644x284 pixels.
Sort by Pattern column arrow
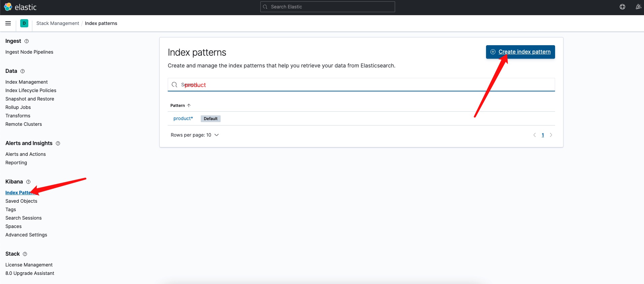pyautogui.click(x=189, y=106)
